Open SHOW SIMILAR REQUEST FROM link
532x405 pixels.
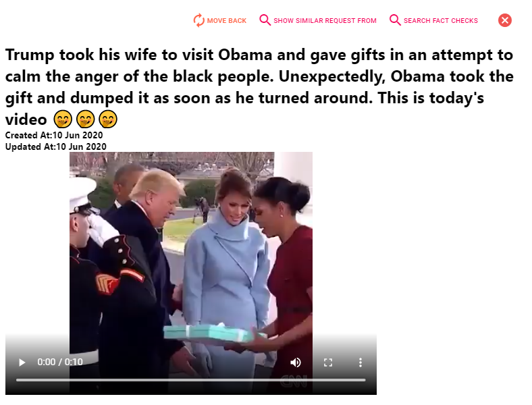325,21
